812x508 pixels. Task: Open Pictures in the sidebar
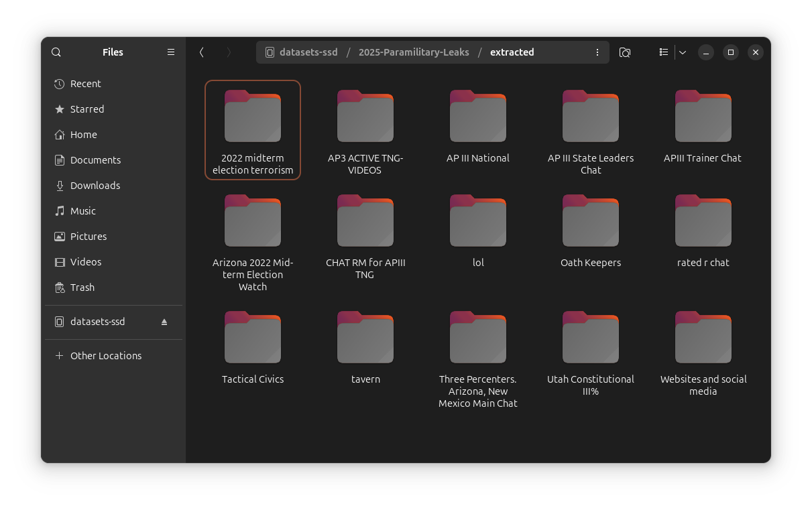coord(113,237)
